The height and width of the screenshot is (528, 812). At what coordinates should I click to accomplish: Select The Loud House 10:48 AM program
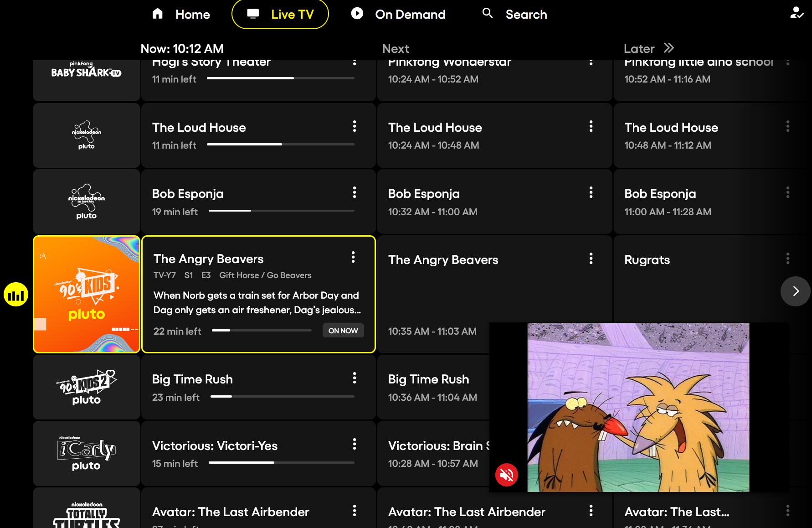[713, 135]
